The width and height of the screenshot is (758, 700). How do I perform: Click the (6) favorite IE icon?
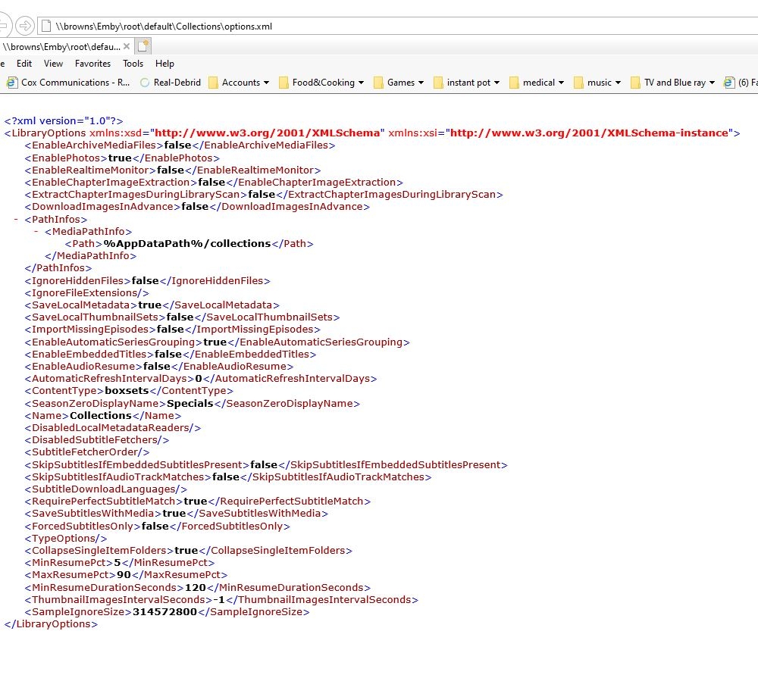(729, 83)
